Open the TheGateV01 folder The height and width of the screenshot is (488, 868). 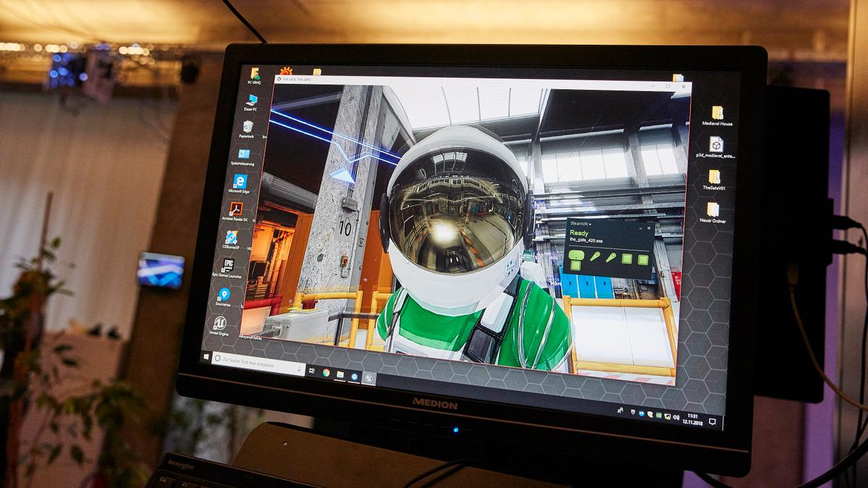pos(714,180)
